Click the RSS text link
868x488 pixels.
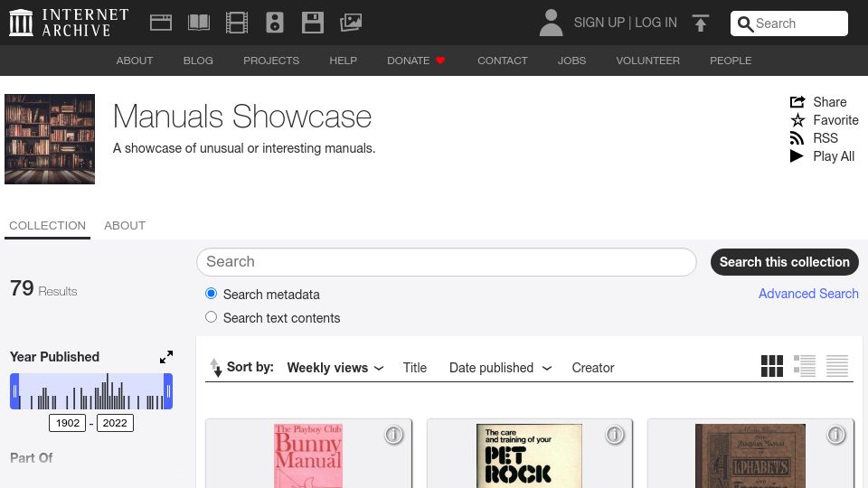pyautogui.click(x=826, y=137)
